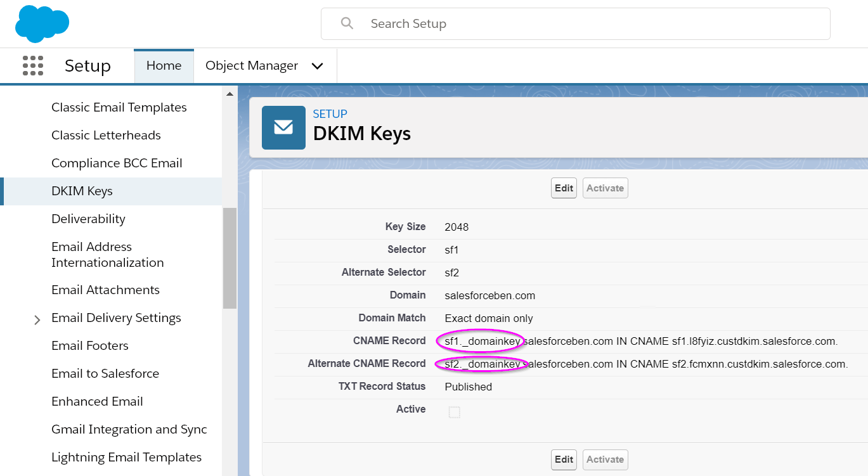The height and width of the screenshot is (476, 868).
Task: Open Classic Letterheads in sidebar
Action: coord(106,135)
